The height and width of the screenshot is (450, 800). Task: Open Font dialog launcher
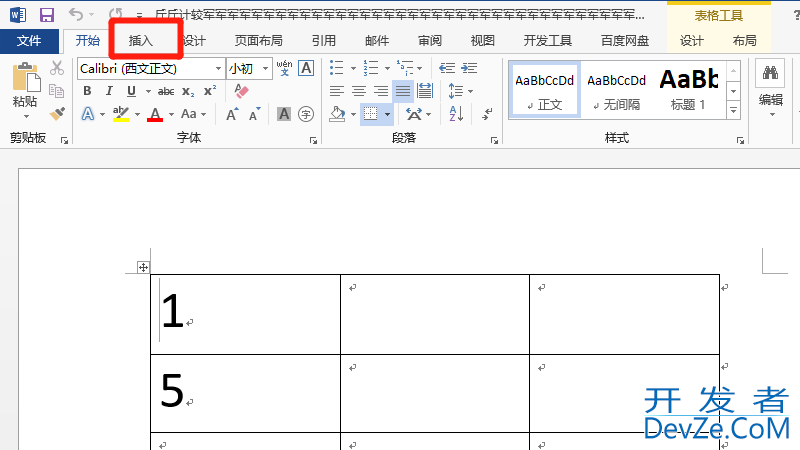(x=313, y=140)
